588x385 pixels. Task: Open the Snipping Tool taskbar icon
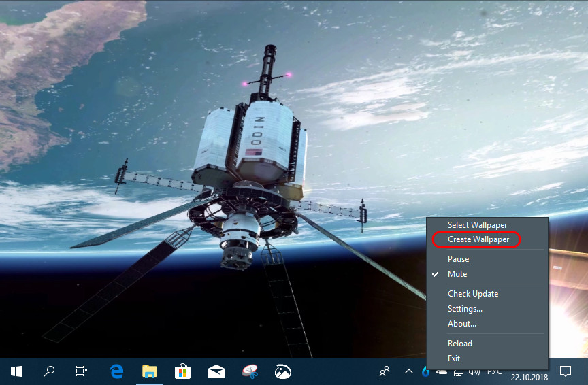click(x=249, y=371)
